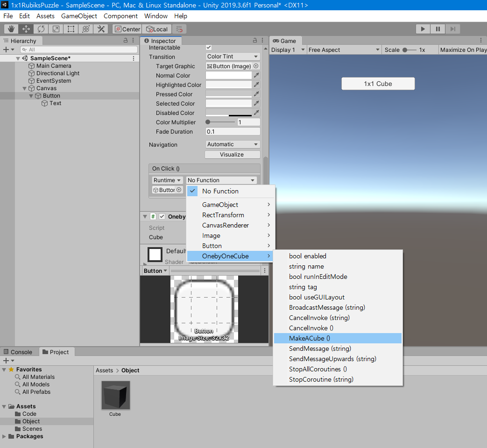
Task: Open Navigation dropdown Automatic
Action: 233,144
